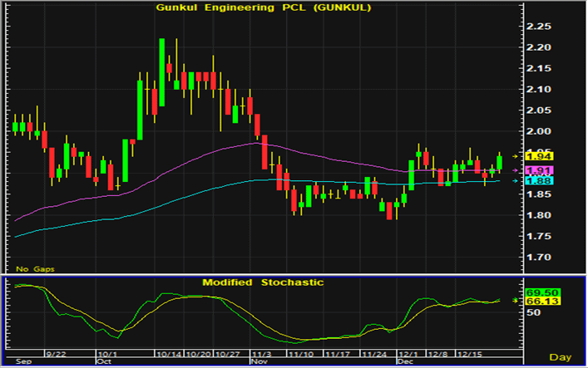Click the magenta arrow beside the 1.91 value
Viewport: 588px width, 368px height.
pyautogui.click(x=516, y=169)
